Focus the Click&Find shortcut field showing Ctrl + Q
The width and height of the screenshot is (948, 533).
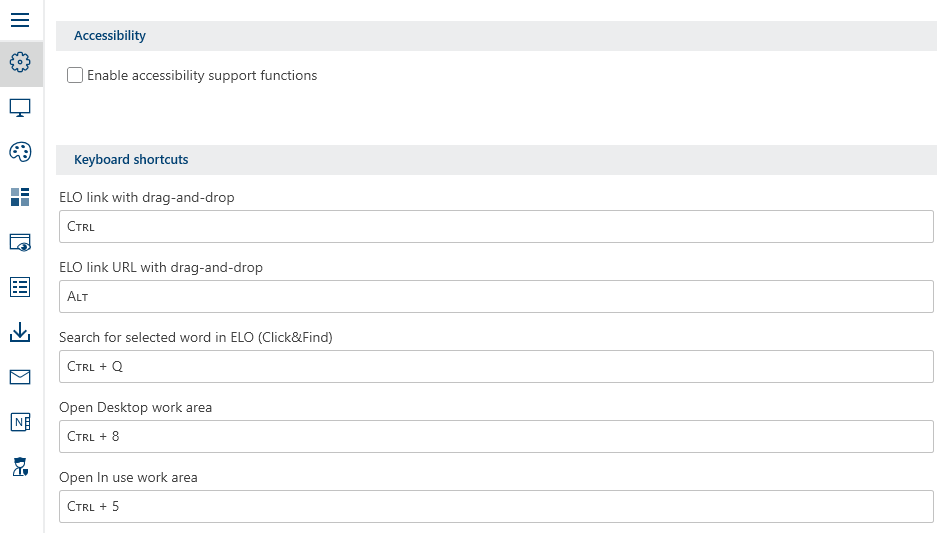tap(496, 366)
